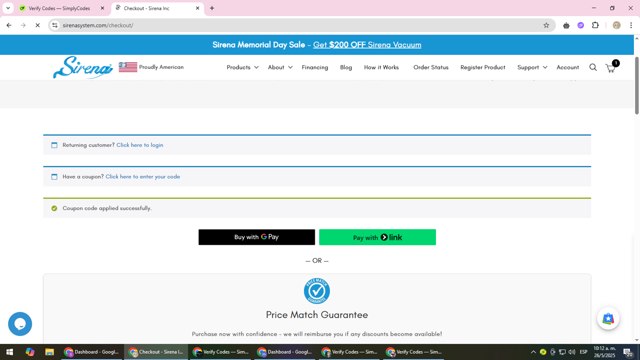Open the shopping cart icon
The image size is (640, 360).
611,67
